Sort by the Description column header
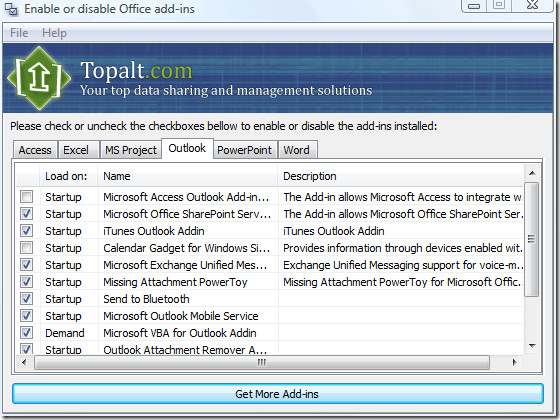Image resolution: width=560 pixels, height=420 pixels. pyautogui.click(x=401, y=176)
